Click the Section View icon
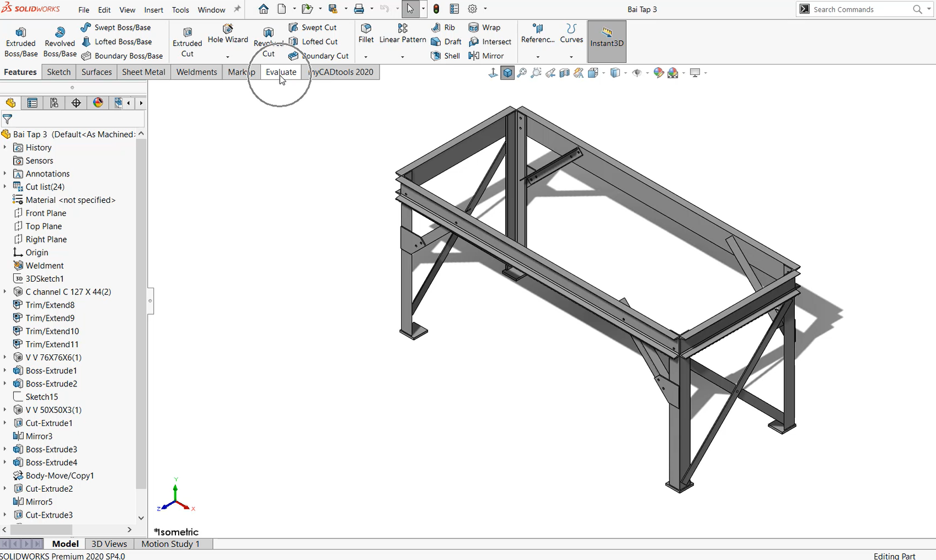 point(564,73)
